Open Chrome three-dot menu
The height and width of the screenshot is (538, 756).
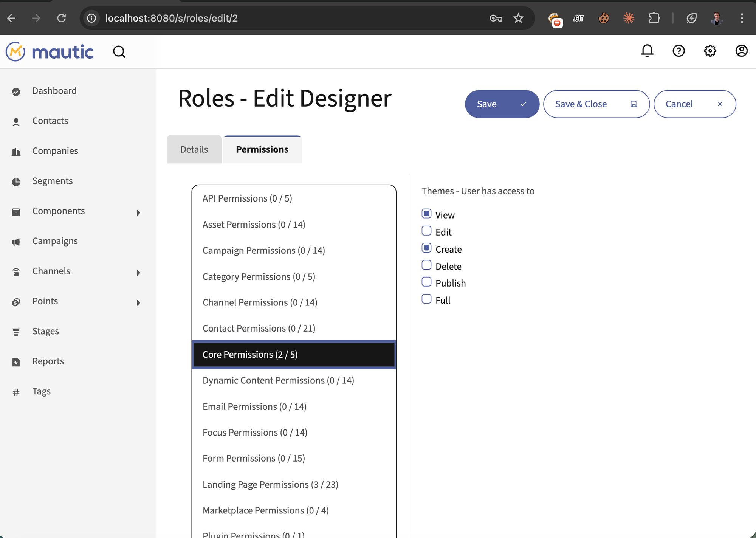click(742, 18)
